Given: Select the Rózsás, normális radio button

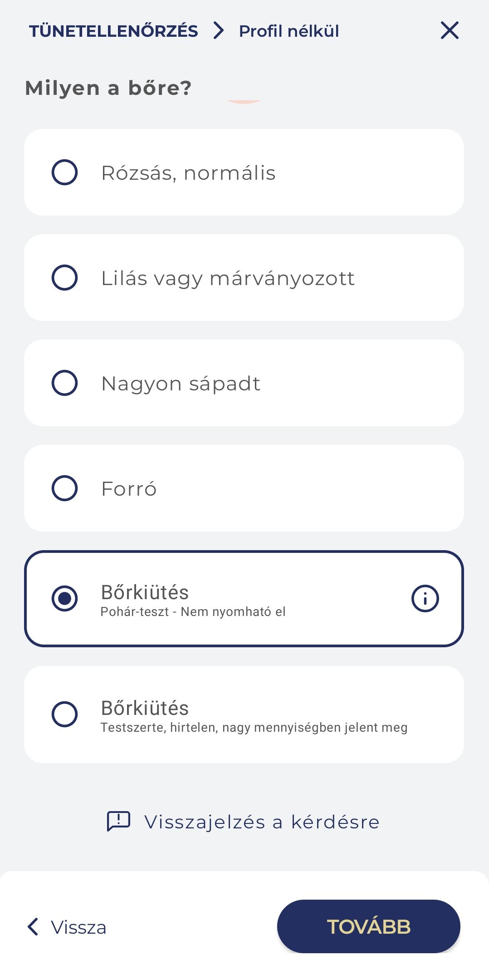Looking at the screenshot, I should click(x=65, y=172).
